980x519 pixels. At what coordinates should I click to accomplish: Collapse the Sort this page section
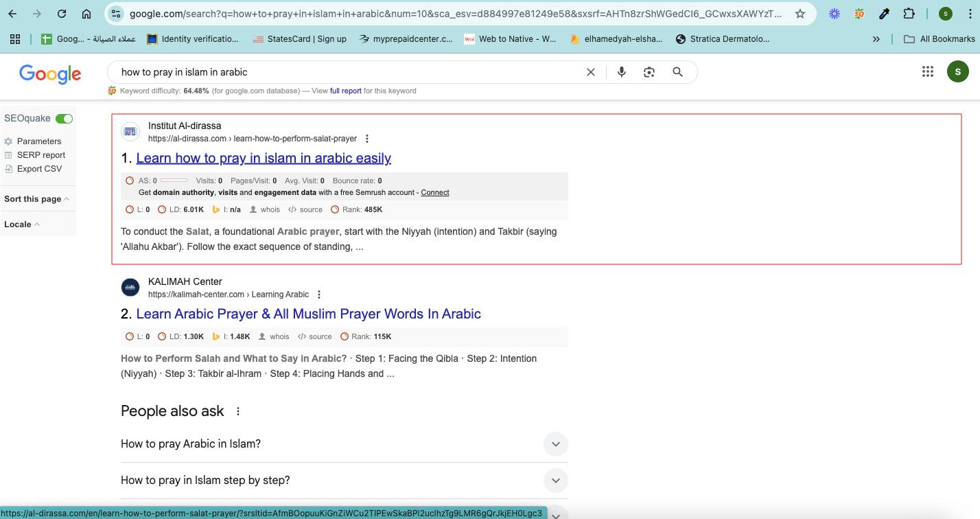(x=36, y=199)
